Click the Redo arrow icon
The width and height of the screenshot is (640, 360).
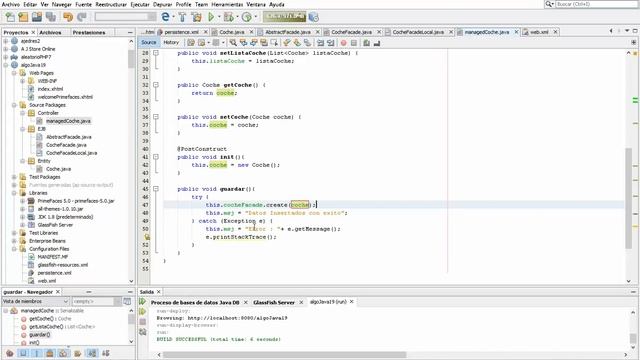pyautogui.click(x=82, y=17)
